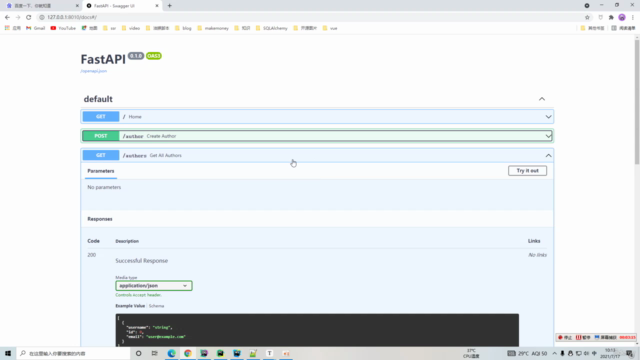The image size is (640, 360).
Task: Stop recording with the red stop button
Action: 565,338
